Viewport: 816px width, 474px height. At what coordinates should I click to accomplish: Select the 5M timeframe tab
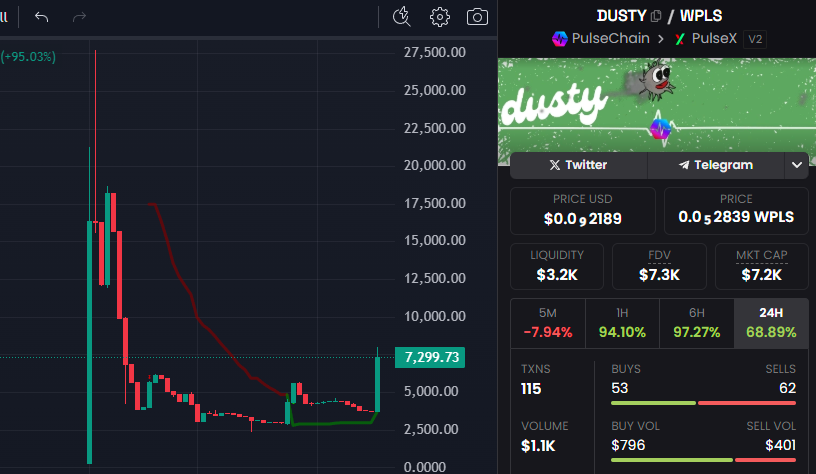[x=548, y=323]
